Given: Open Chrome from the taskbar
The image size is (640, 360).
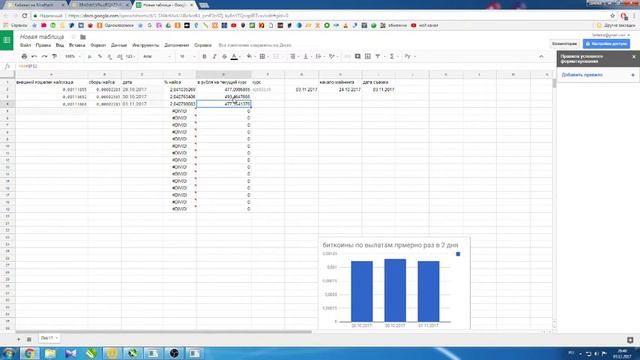Looking at the screenshot, I should pos(29,353).
